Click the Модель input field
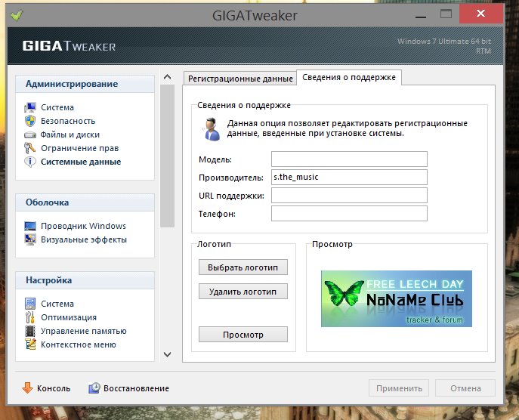 click(x=349, y=159)
